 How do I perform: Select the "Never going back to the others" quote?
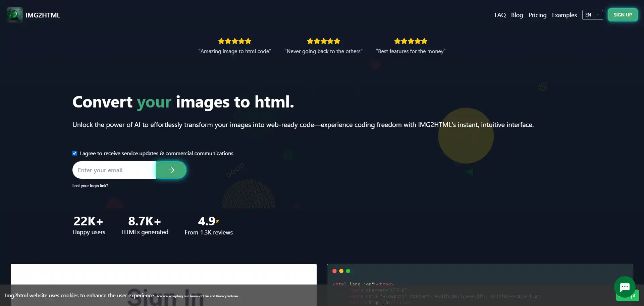click(323, 51)
